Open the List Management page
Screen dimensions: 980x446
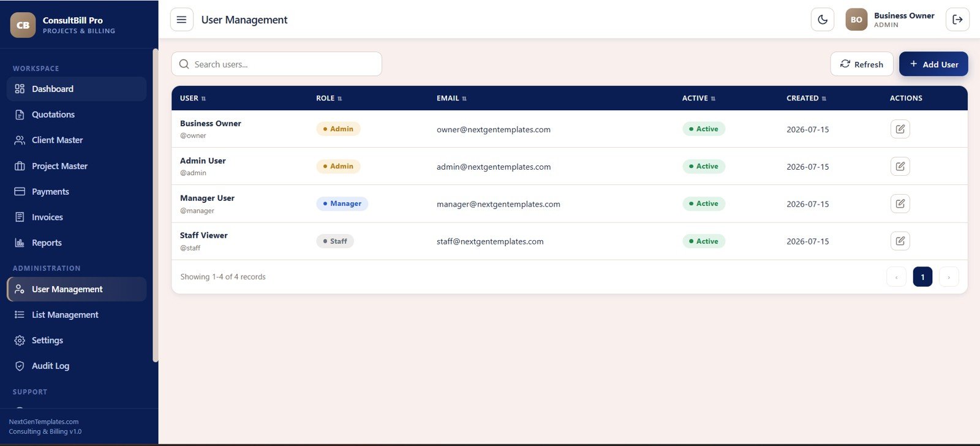tap(77, 315)
